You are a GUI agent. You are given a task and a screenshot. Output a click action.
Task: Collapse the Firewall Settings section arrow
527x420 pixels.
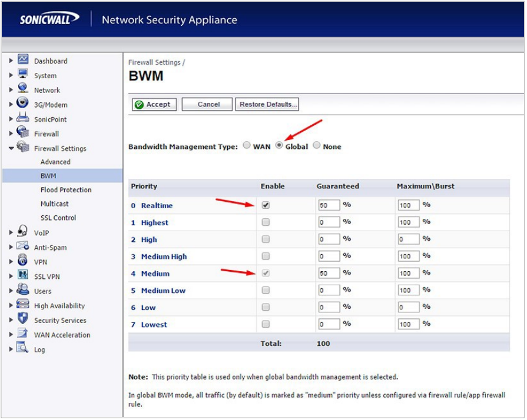coord(11,149)
